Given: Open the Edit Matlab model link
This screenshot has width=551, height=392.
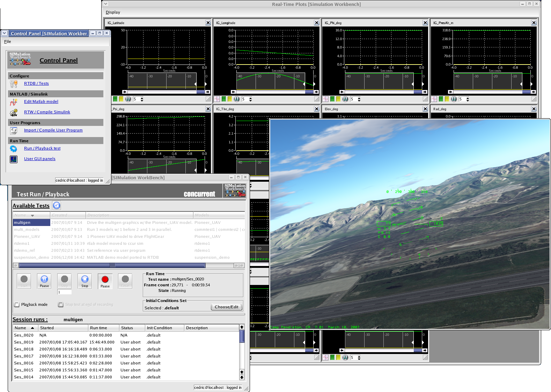Looking at the screenshot, I should pyautogui.click(x=41, y=102).
